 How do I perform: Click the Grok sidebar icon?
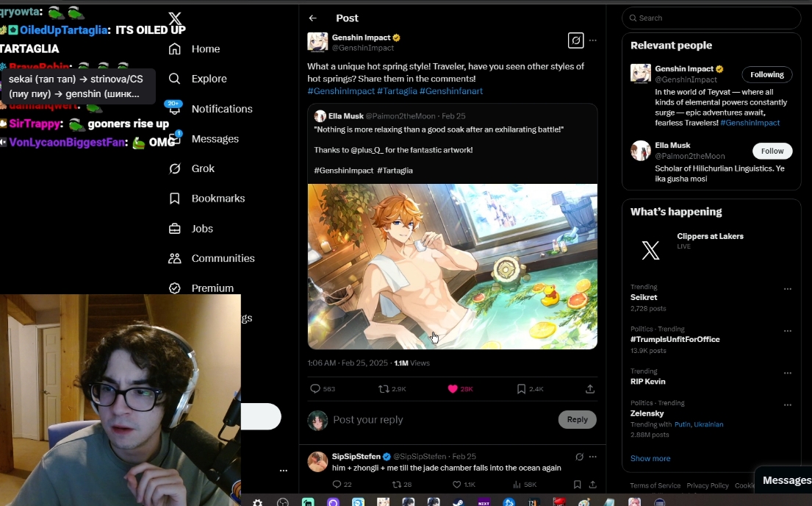[x=175, y=168]
